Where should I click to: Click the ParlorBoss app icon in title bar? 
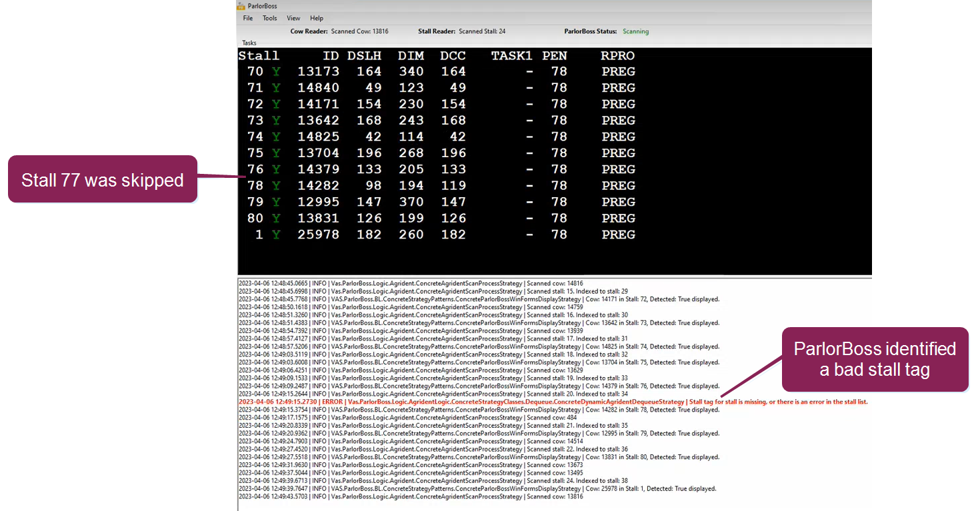(x=241, y=6)
